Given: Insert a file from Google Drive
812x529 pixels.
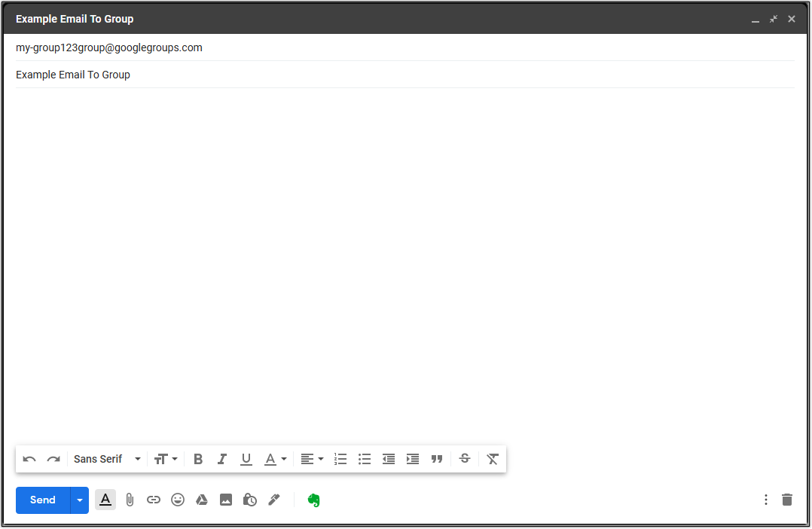Looking at the screenshot, I should [x=202, y=500].
